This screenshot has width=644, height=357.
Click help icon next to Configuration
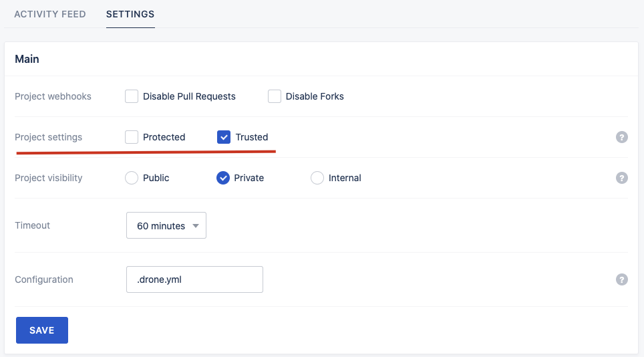[x=621, y=279]
